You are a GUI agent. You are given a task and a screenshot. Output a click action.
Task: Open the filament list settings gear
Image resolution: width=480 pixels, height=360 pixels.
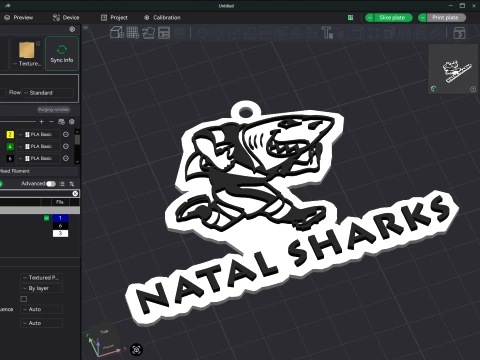point(72,122)
